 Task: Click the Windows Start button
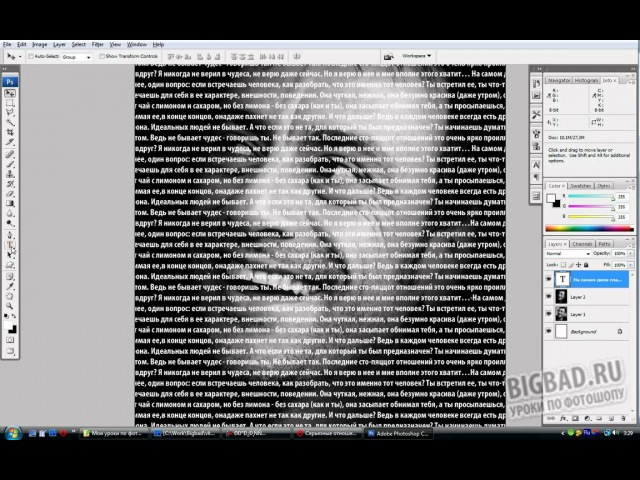point(13,433)
